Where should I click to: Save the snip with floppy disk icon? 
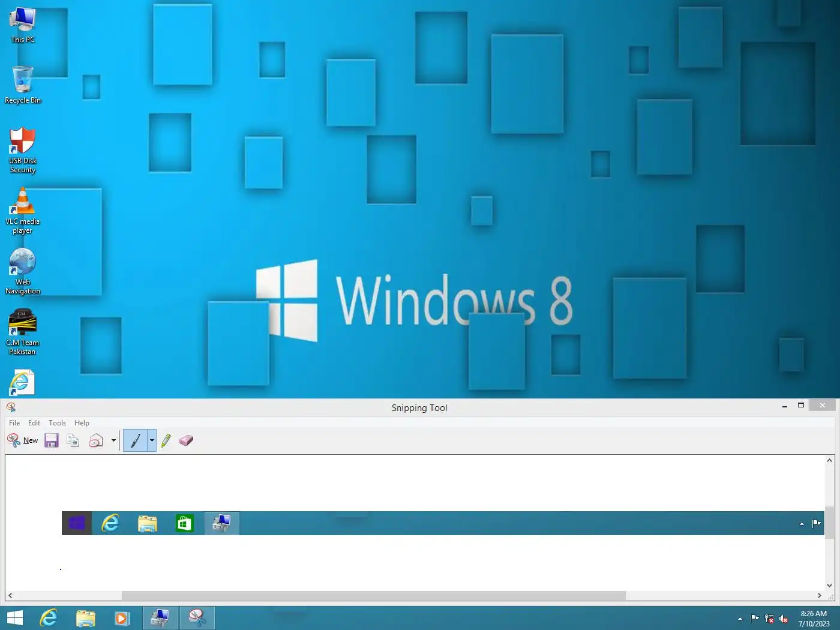[52, 440]
